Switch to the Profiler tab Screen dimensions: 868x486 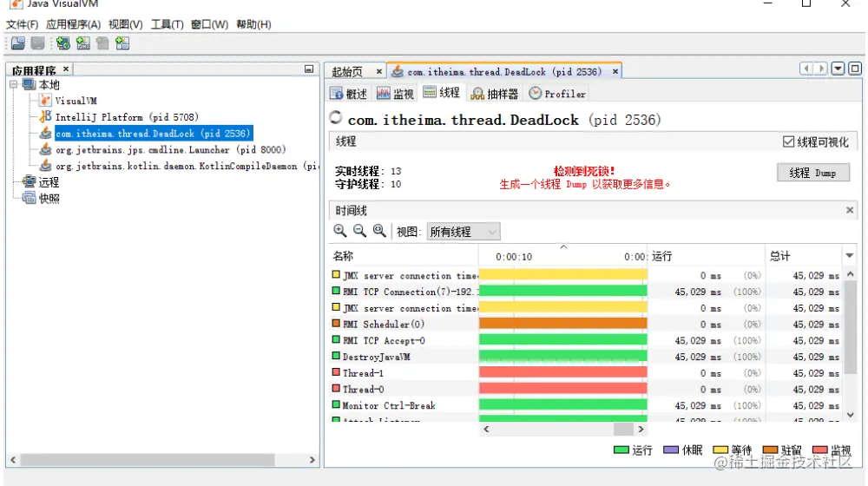[x=557, y=94]
